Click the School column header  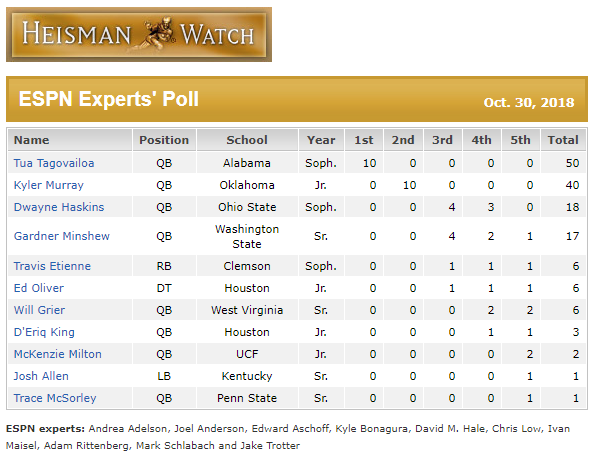tap(247, 140)
